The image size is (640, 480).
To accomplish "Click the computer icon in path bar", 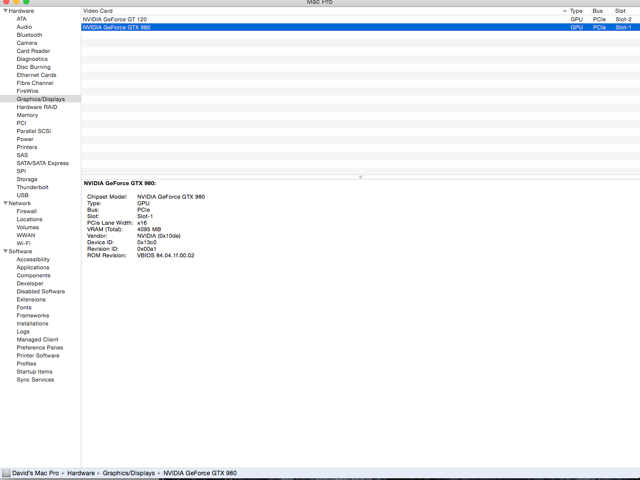I will pyautogui.click(x=6, y=473).
